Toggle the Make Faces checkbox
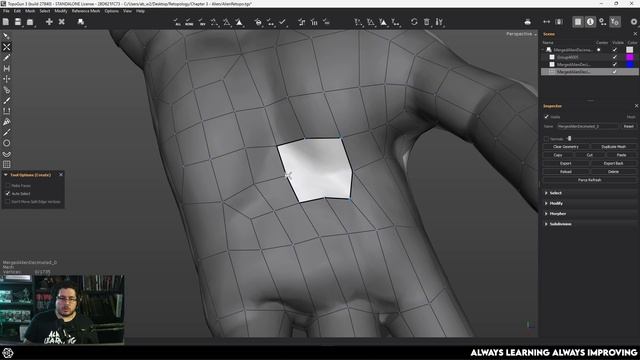The width and height of the screenshot is (640, 360). coord(8,186)
